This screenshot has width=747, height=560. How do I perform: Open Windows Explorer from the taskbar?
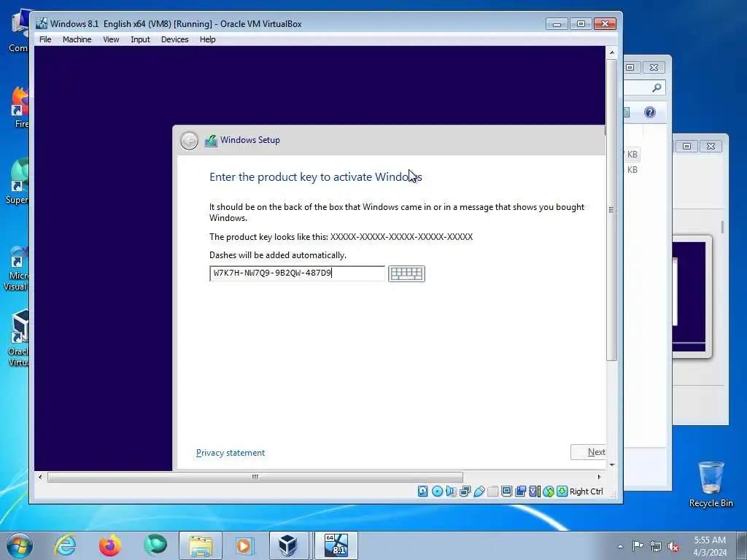[x=201, y=545]
